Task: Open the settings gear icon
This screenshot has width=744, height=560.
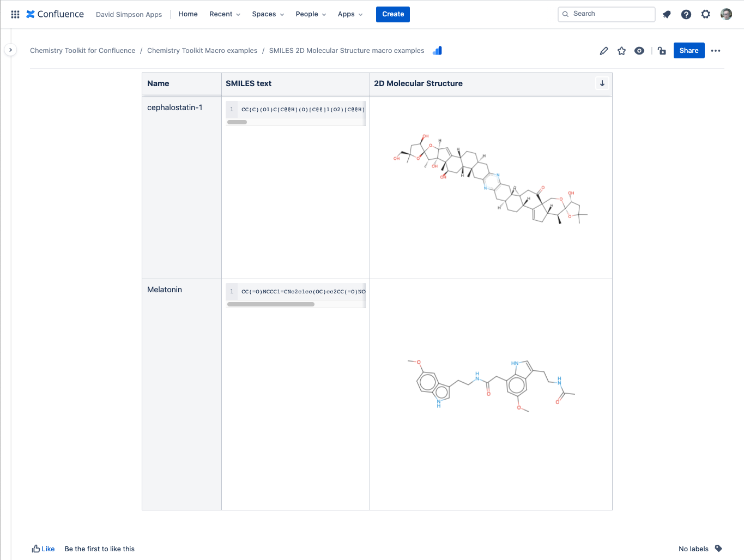Action: [705, 14]
